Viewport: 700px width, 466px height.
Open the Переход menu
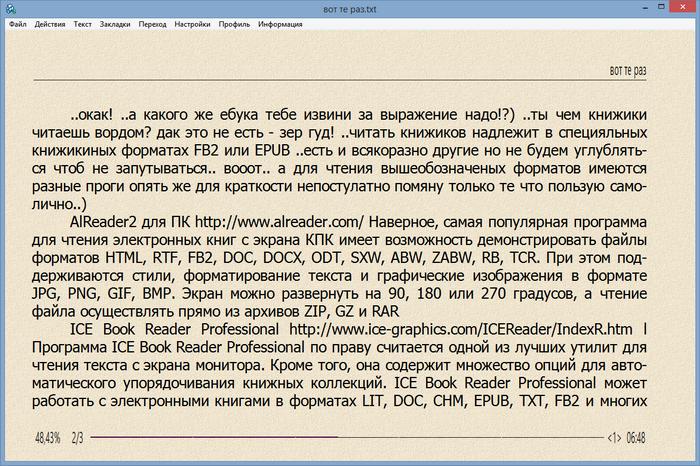(152, 24)
